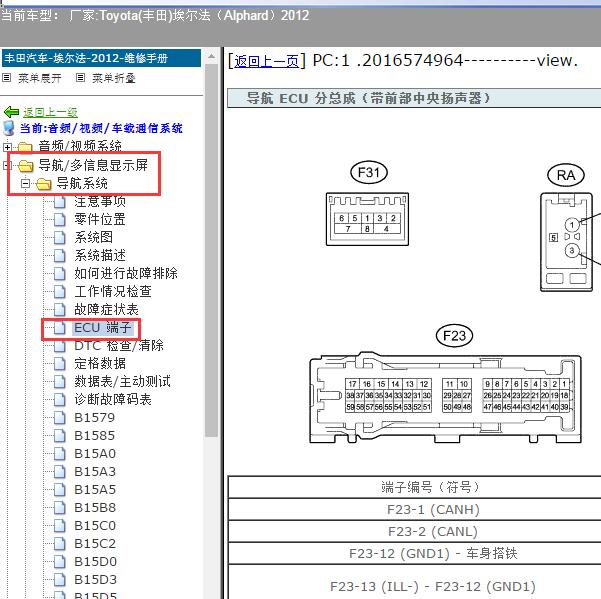Click the folder icon of 导航/多信息显示屏
601x599 pixels.
[x=26, y=165]
